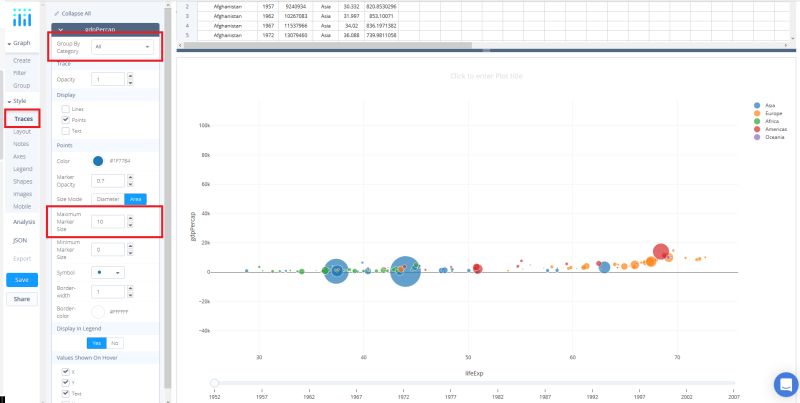
Task: Increase Minimum Marker Size with up arrow
Action: (130, 246)
